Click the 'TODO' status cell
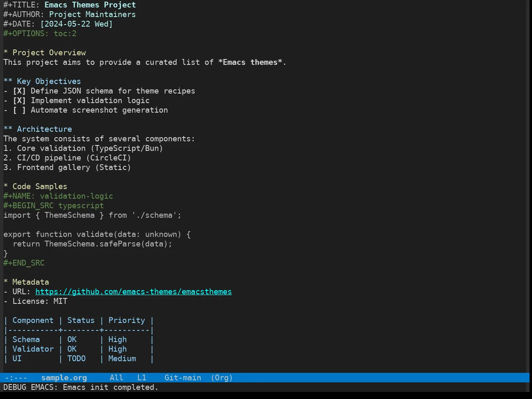The width and height of the screenshot is (532, 399). click(x=76, y=359)
